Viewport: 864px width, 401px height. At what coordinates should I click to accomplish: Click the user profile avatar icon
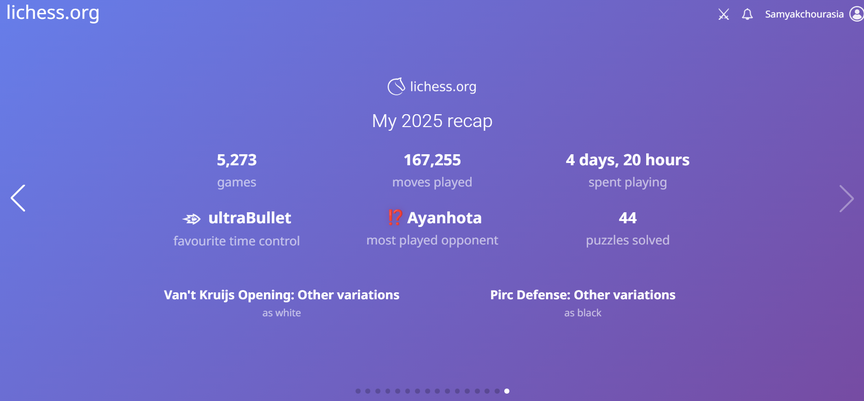855,15
